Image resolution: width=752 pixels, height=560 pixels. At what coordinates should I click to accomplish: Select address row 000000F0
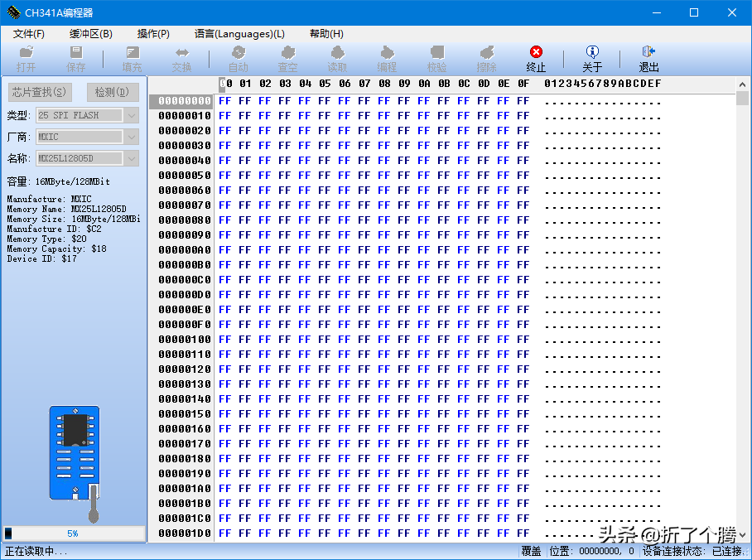click(185, 325)
